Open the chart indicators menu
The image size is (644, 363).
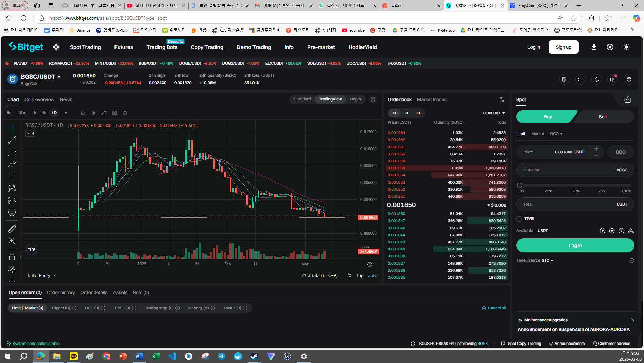[84, 113]
